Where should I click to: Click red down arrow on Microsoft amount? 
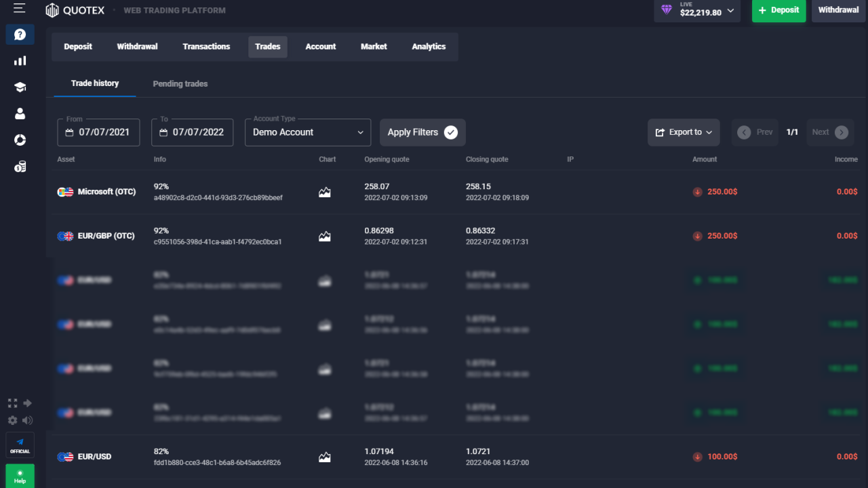tap(697, 192)
